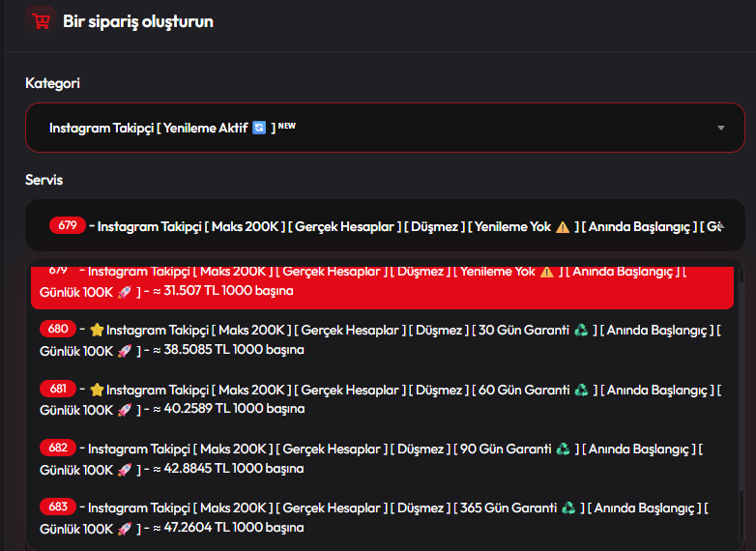Click the blue refresh icon in Kategori

pyautogui.click(x=259, y=128)
